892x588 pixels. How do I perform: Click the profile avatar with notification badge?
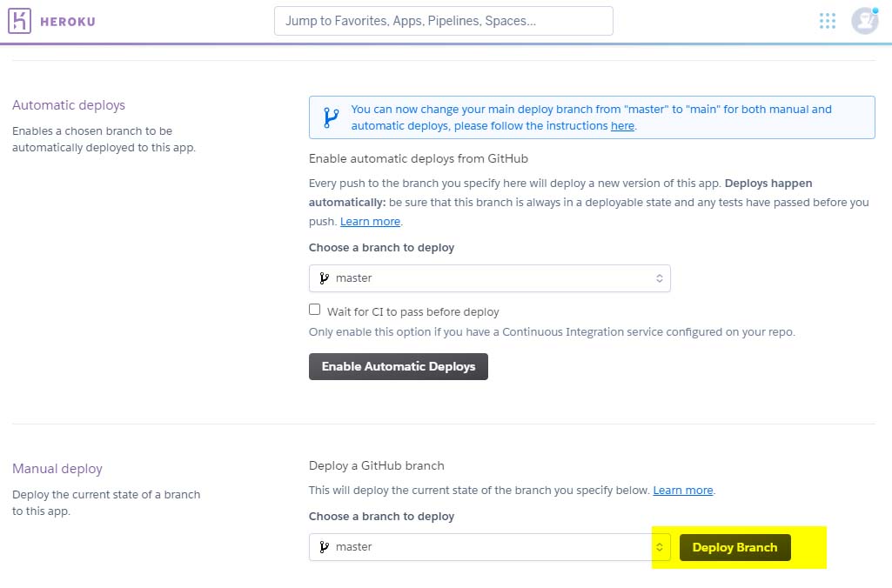pyautogui.click(x=864, y=20)
